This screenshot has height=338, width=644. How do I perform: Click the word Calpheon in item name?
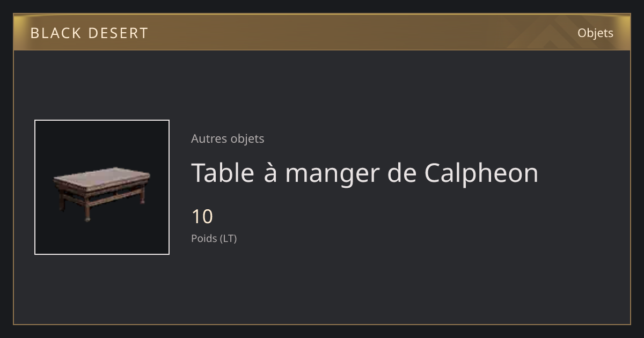pos(481,173)
